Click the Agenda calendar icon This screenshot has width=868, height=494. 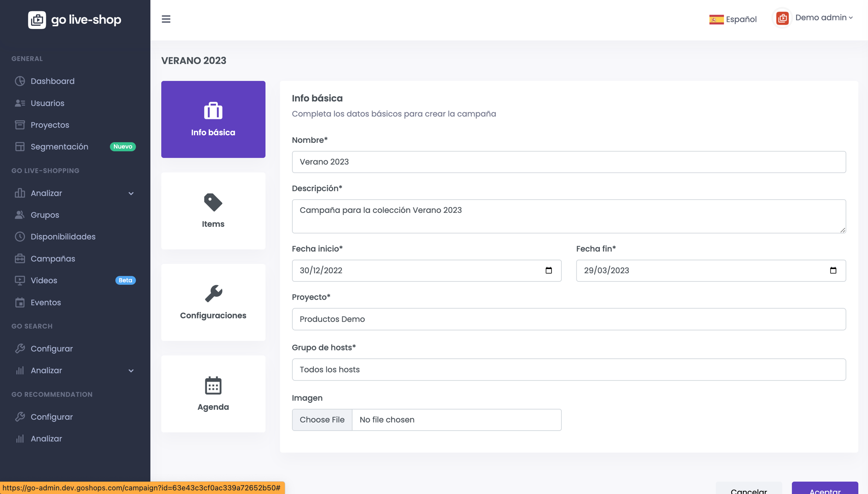[x=213, y=385]
